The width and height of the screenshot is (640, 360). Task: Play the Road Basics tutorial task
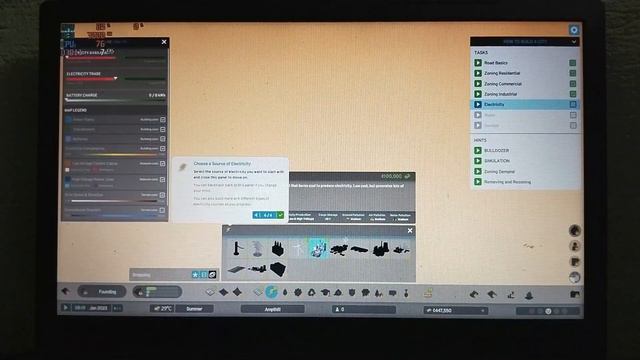point(478,63)
